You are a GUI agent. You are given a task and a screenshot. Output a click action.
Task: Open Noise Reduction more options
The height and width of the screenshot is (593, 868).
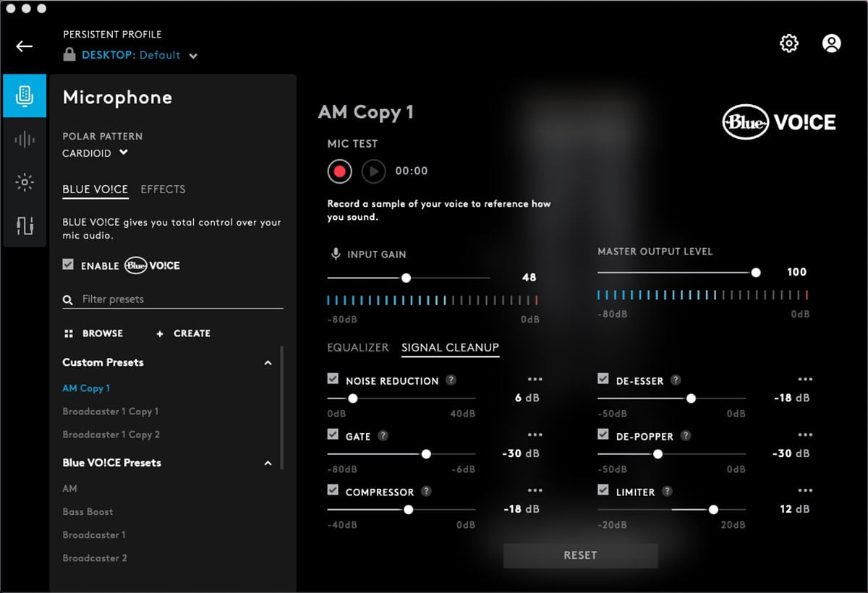[x=535, y=380]
